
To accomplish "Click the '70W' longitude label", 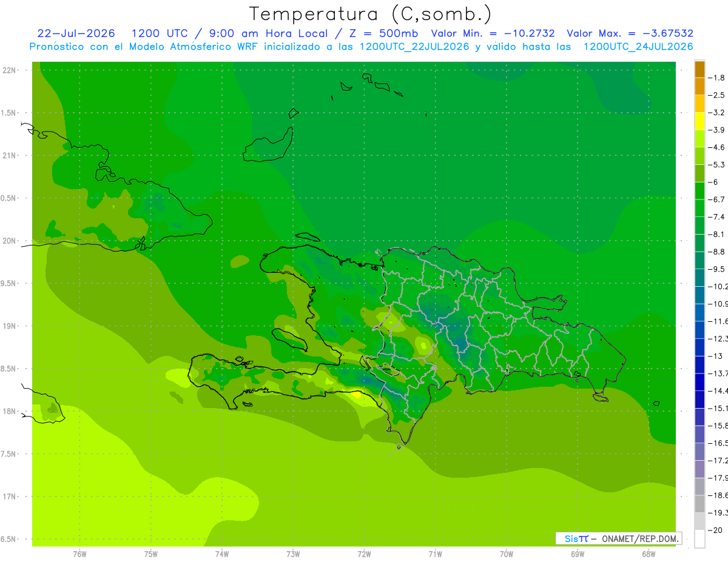I will (x=506, y=554).
